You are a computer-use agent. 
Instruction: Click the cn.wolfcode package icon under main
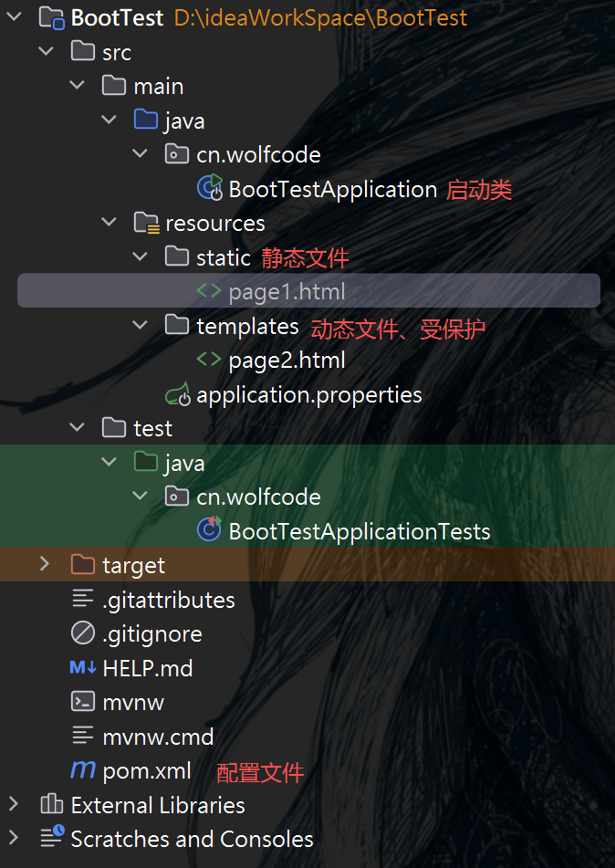pyautogui.click(x=175, y=153)
